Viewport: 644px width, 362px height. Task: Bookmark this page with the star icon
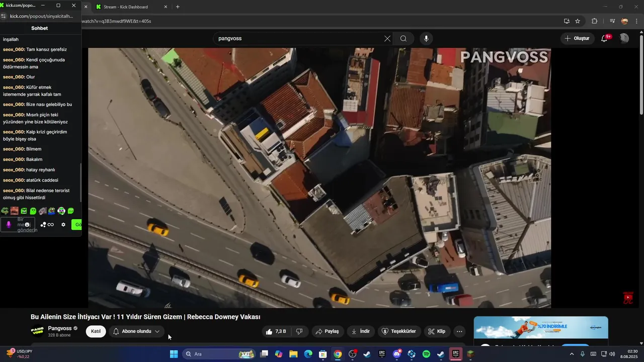coord(578,21)
